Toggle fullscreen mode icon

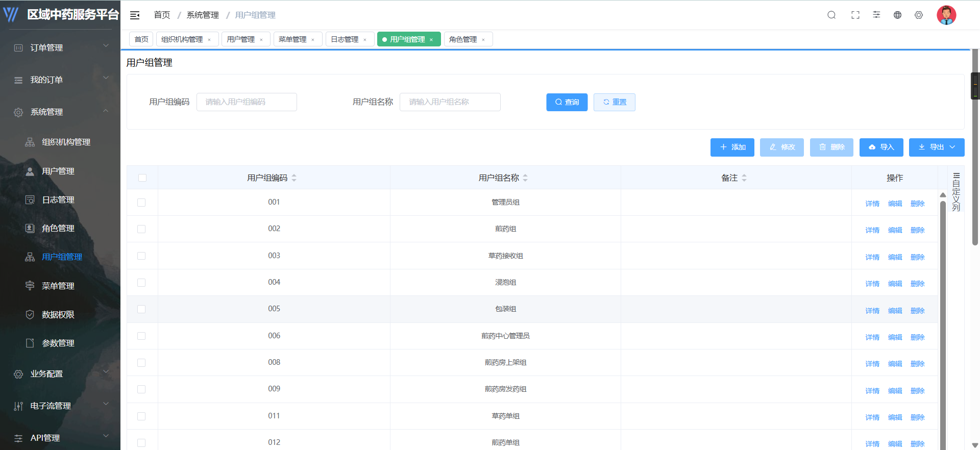[x=855, y=15]
